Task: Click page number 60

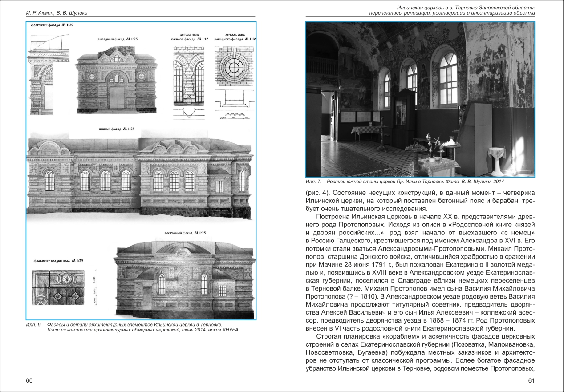Action: click(29, 380)
